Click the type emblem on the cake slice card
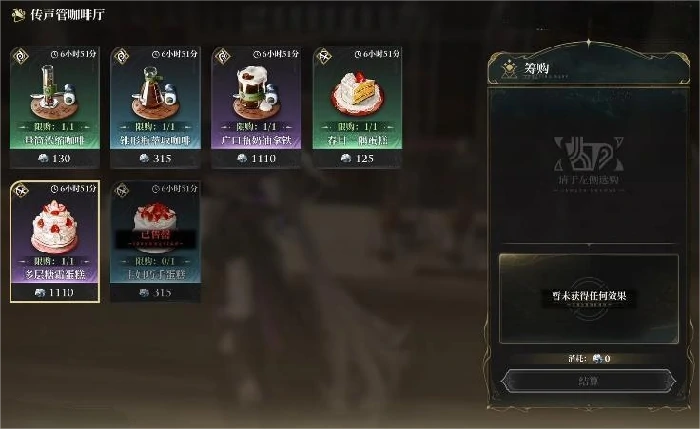This screenshot has height=429, width=700. pos(323,56)
